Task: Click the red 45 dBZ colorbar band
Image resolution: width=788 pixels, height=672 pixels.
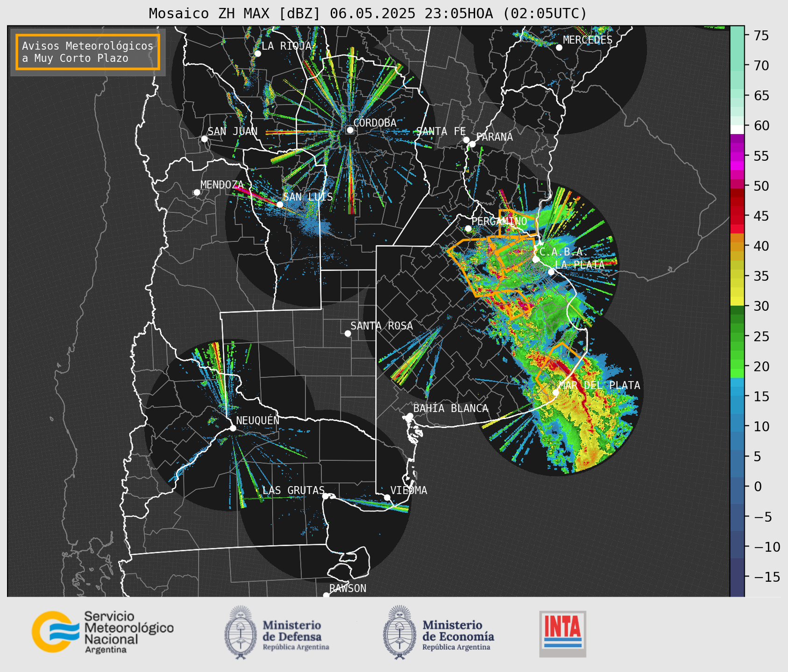Action: (x=737, y=216)
